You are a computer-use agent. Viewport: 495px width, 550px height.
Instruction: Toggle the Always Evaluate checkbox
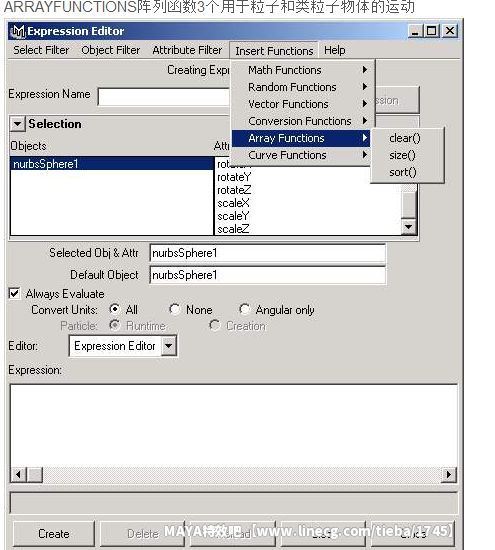[14, 293]
